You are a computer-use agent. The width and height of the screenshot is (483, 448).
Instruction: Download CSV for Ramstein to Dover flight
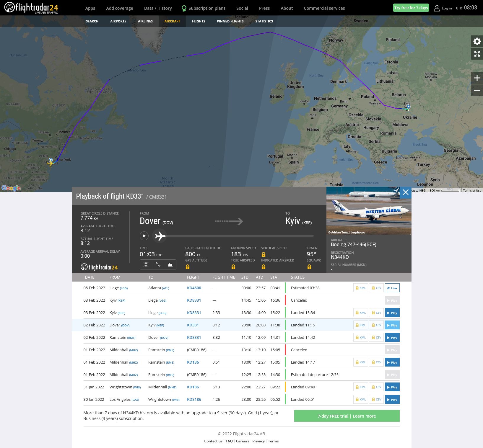point(376,338)
